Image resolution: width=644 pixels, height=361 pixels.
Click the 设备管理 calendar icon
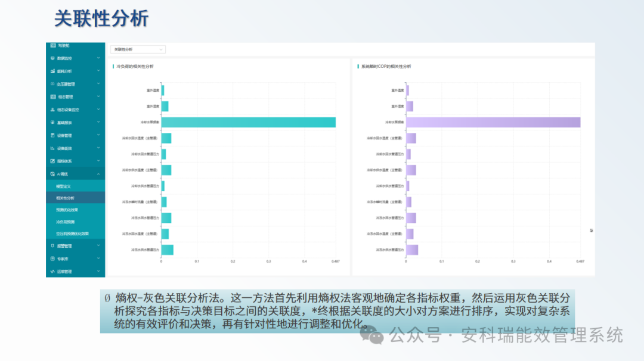point(52,135)
